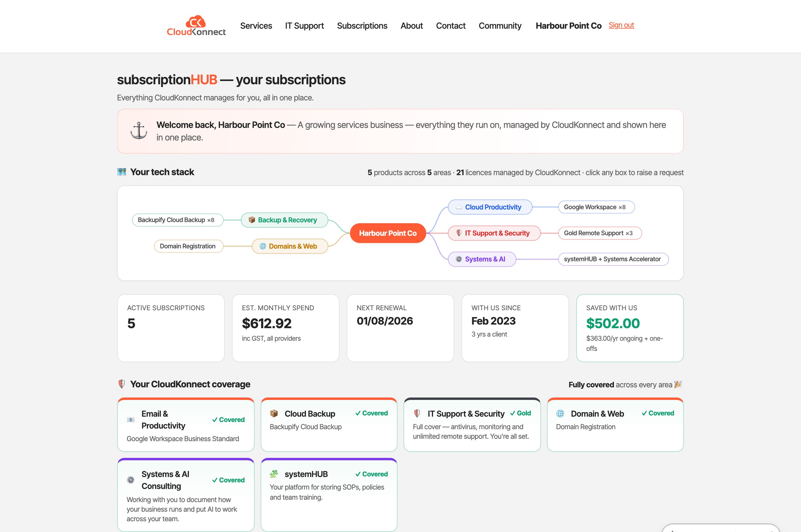Click the globe icon in Domains & Web node

pyautogui.click(x=263, y=246)
